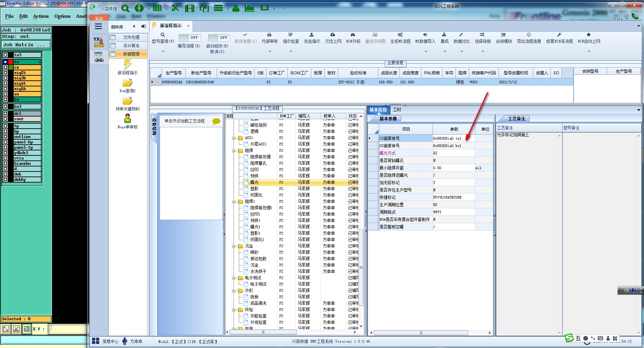This screenshot has width=644, height=348.
Task: Click the green film strip icon
Action: (190, 8)
